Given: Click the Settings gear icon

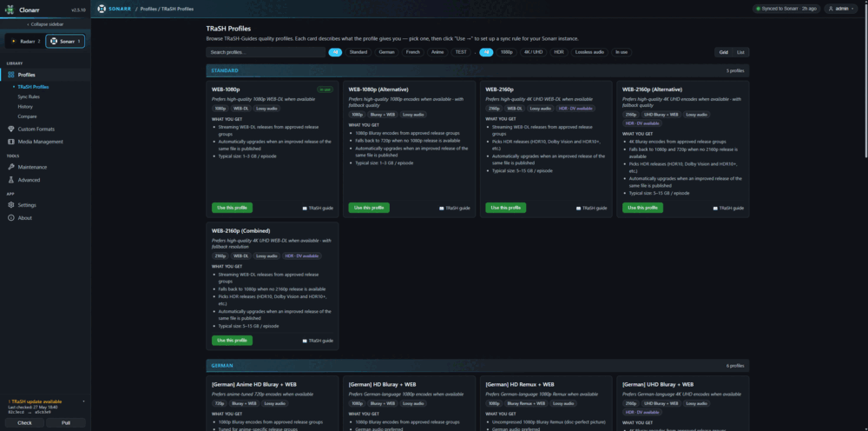Looking at the screenshot, I should pyautogui.click(x=11, y=205).
